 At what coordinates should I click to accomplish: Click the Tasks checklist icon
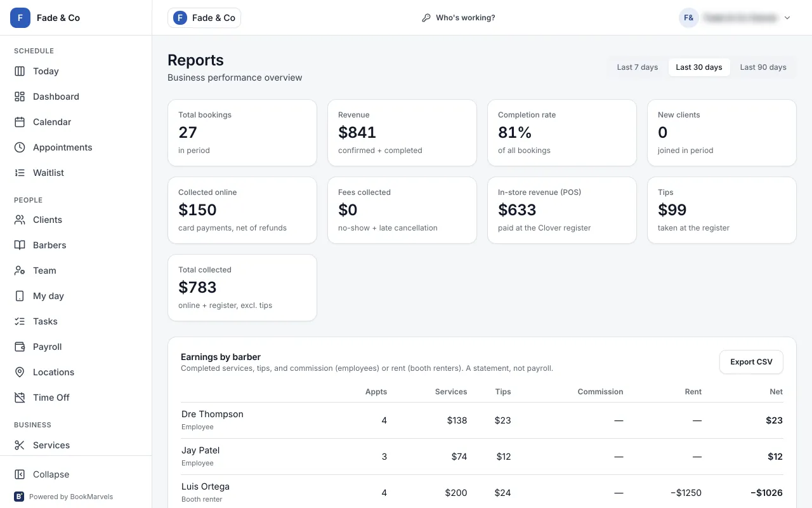point(20,321)
